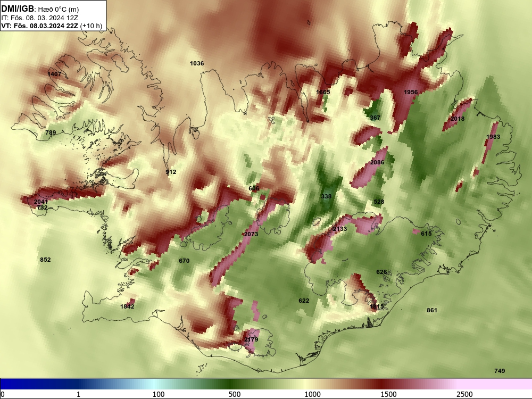Click the map value 912
The image size is (532, 399).
point(171,172)
